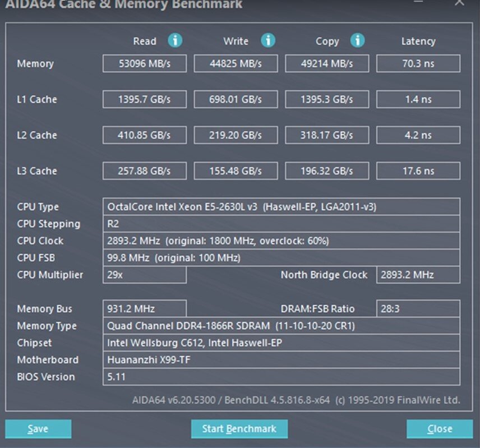Click the AIDA64 version footer text
This screenshot has height=448, width=480.
click(296, 400)
